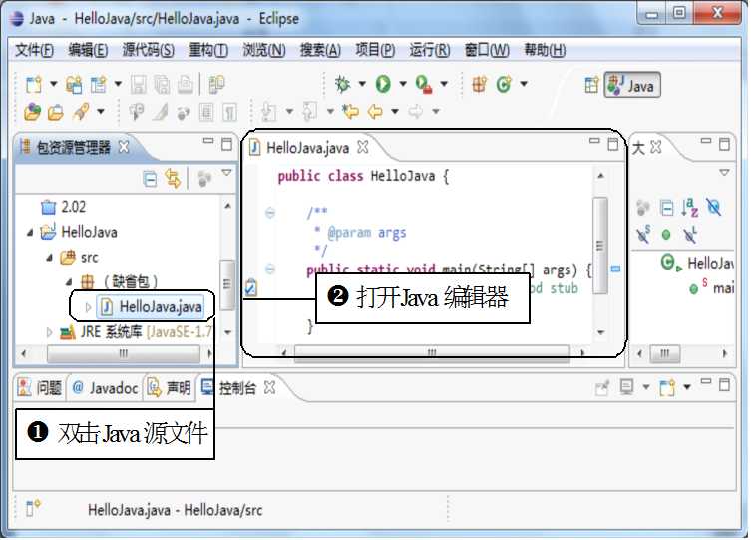
Task: Open the 项目(P) menu
Action: 375,50
